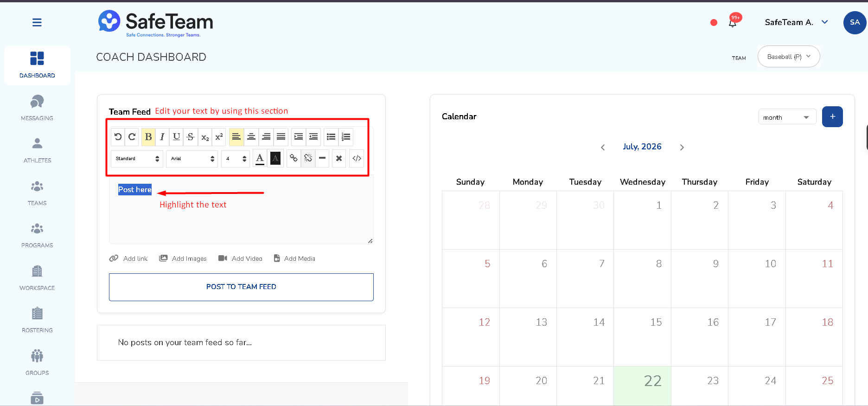Click the "No posts on your team feed" message
This screenshot has width=868, height=406.
185,342
